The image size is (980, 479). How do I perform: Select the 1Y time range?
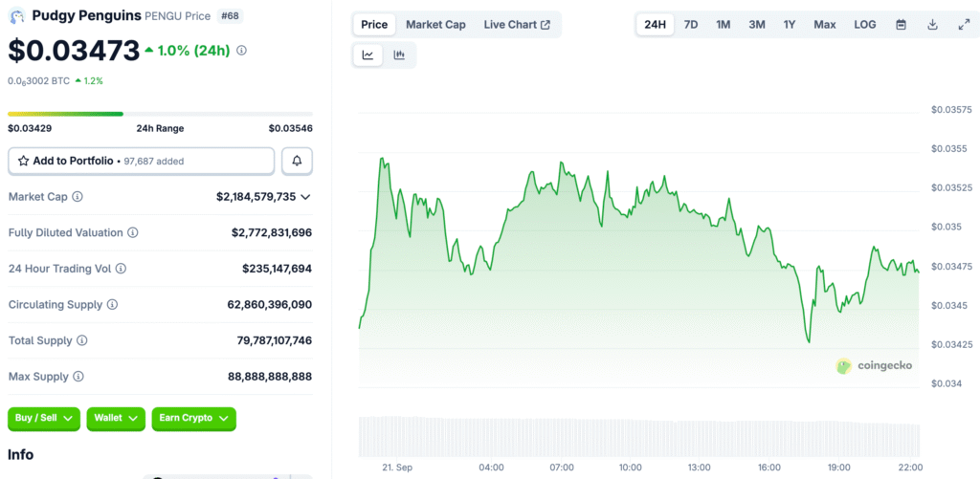point(790,25)
